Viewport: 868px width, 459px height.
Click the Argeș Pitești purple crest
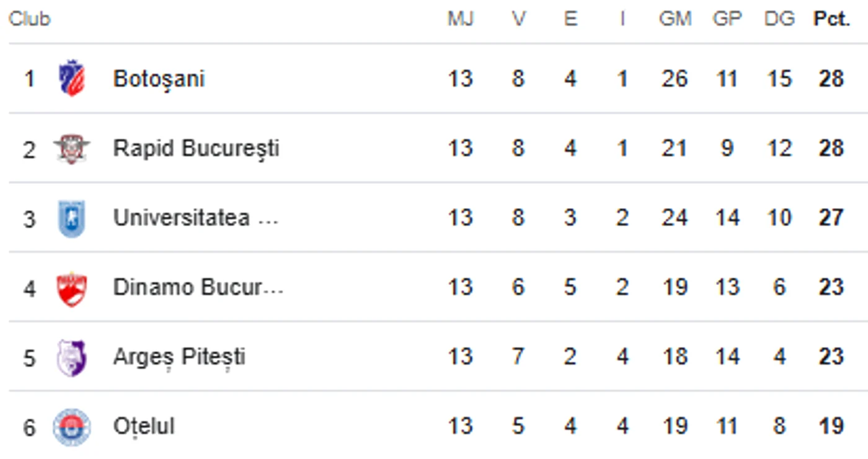point(72,358)
